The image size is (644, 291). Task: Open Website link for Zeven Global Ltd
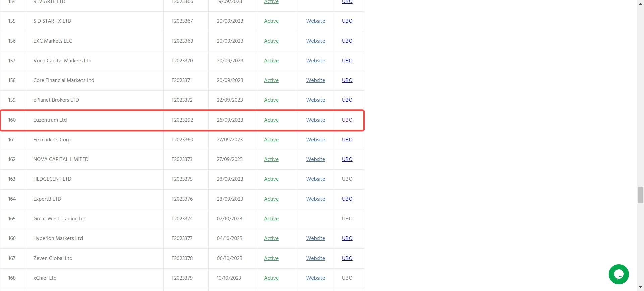315,258
